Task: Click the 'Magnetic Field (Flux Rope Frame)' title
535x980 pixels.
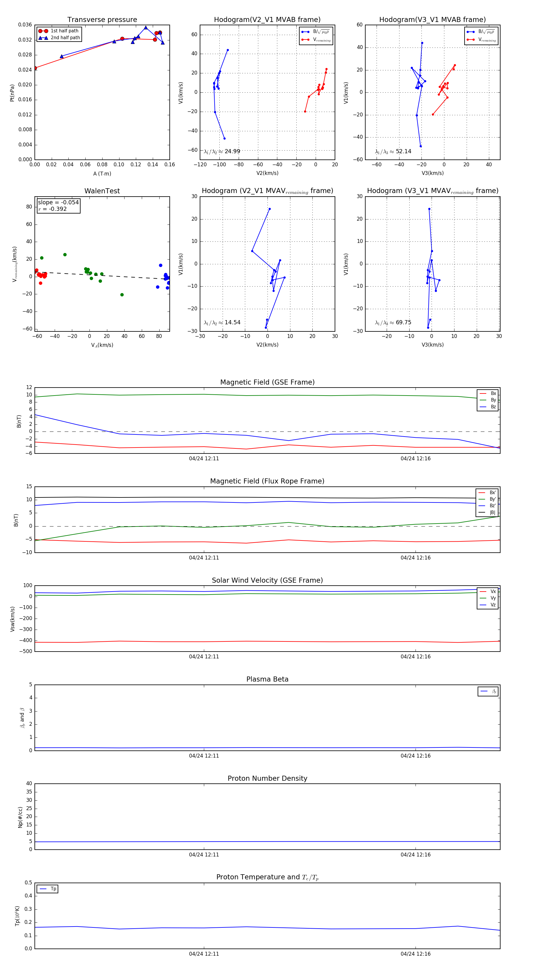Action: click(267, 481)
